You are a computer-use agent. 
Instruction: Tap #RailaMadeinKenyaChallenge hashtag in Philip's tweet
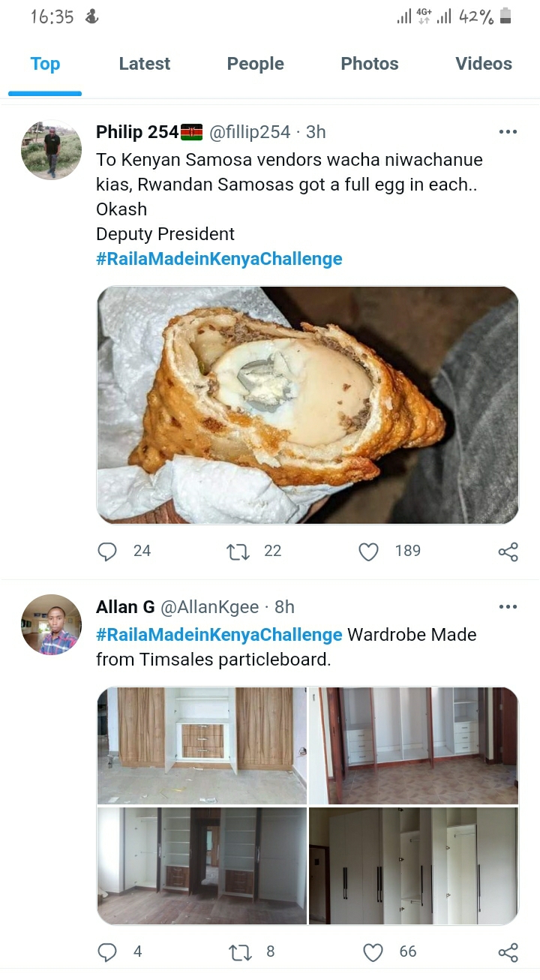pos(219,259)
